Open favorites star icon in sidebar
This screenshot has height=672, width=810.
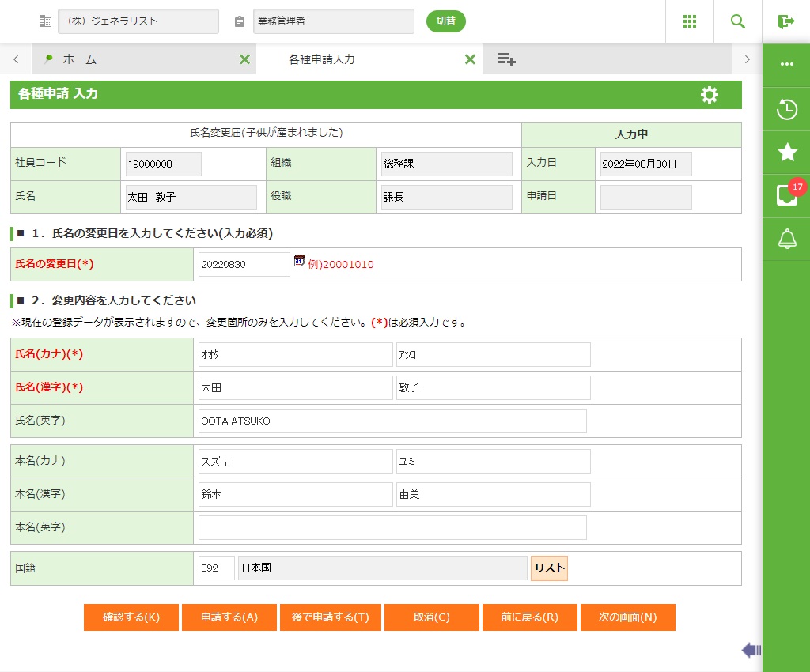786,152
